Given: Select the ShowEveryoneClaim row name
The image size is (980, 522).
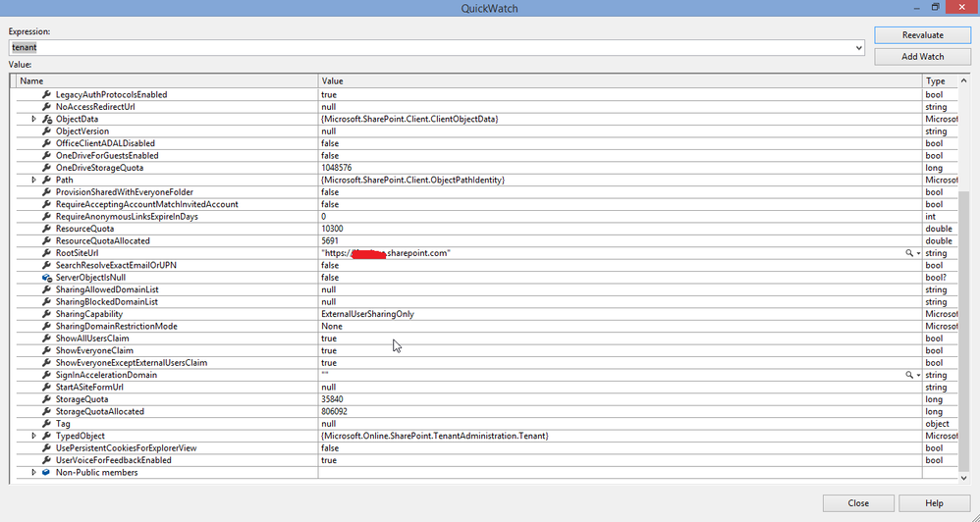Looking at the screenshot, I should coord(94,350).
